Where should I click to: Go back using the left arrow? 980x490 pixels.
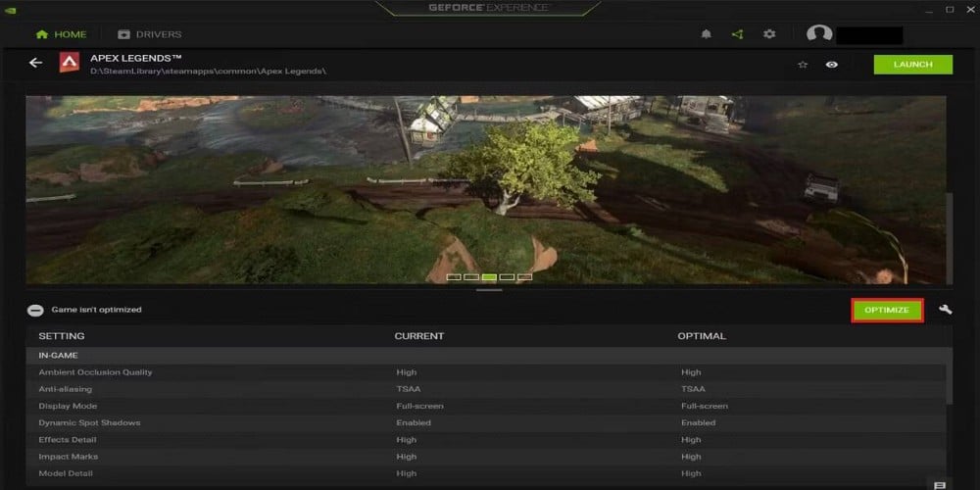tap(35, 63)
